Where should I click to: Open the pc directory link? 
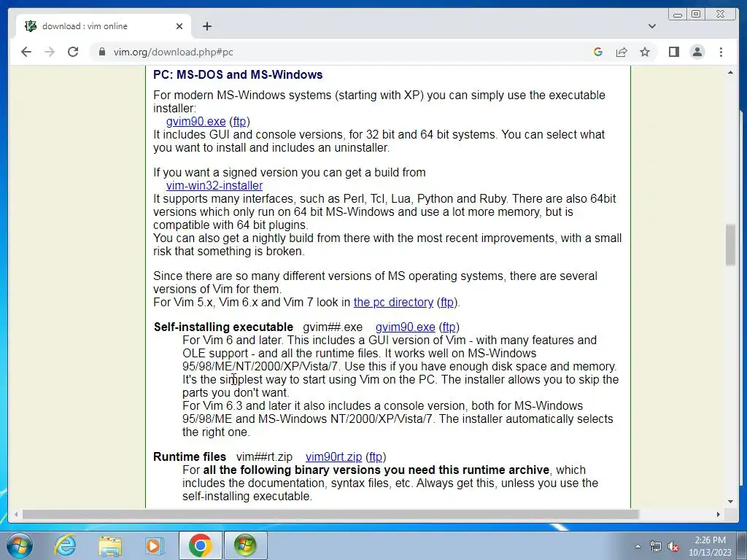tap(393, 303)
